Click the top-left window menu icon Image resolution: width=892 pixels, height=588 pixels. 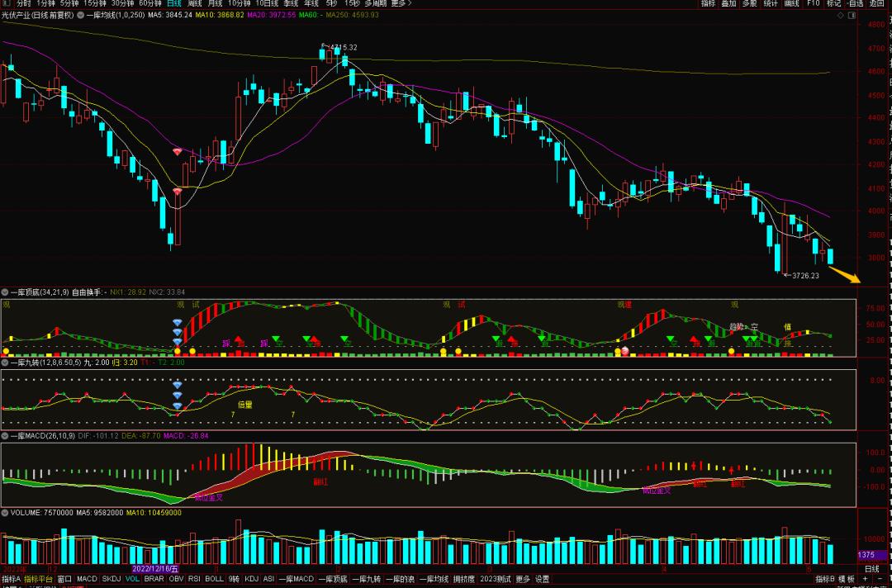(7, 3)
